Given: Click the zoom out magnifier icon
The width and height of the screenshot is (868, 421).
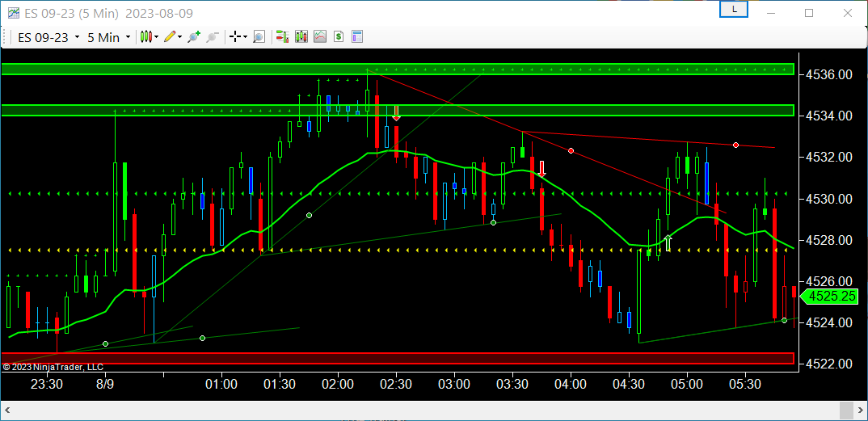Looking at the screenshot, I should pyautogui.click(x=212, y=37).
